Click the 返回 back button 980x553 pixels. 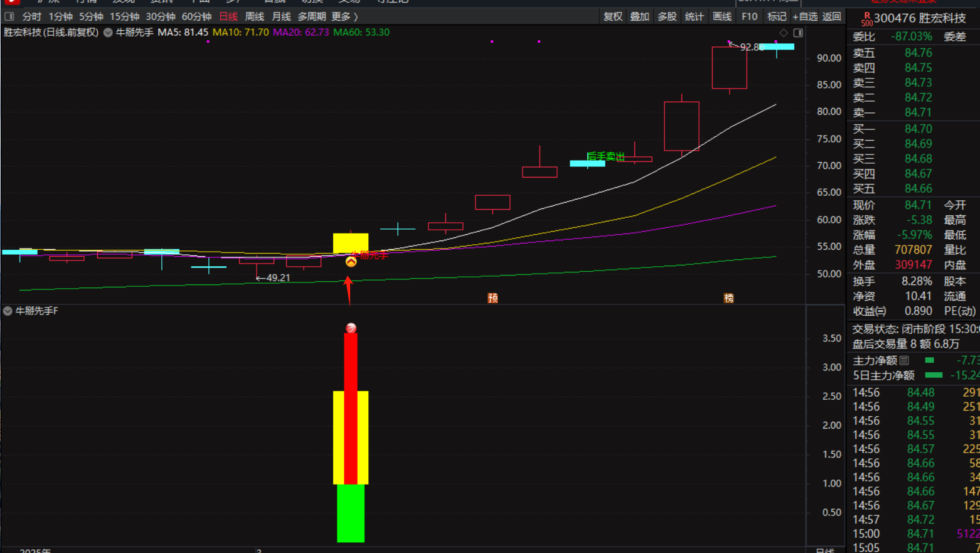click(x=832, y=16)
